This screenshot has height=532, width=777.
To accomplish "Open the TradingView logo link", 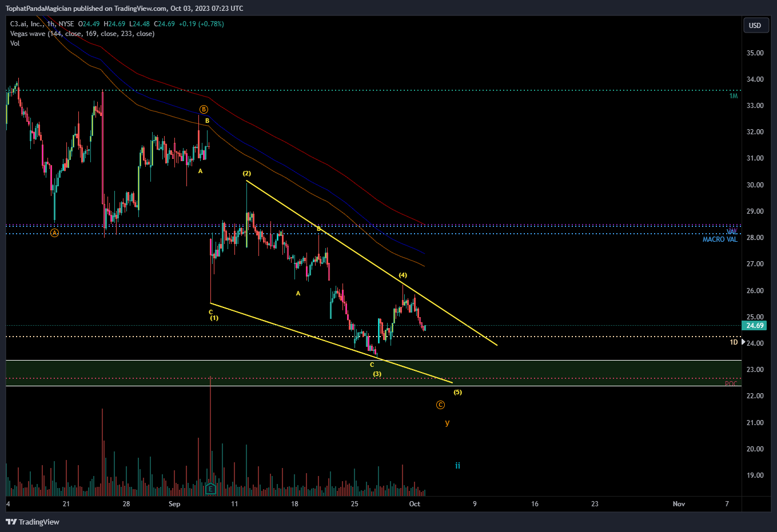I will click(x=33, y=522).
